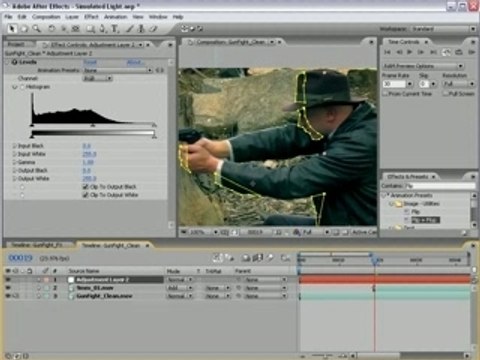Click the histogram gamma midpoint slider handle
Viewport: 480px width, 360px height.
tap(93, 125)
